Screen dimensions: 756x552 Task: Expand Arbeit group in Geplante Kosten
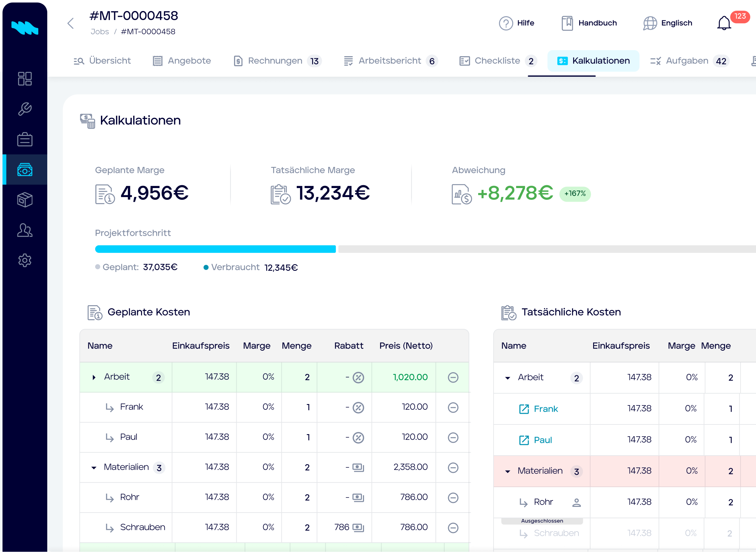[94, 377]
